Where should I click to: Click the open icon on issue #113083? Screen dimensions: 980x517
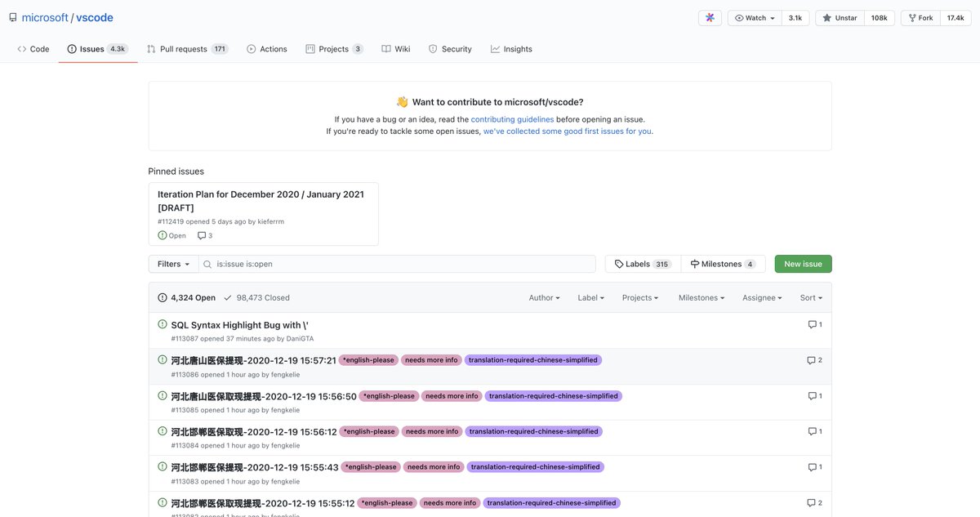162,466
